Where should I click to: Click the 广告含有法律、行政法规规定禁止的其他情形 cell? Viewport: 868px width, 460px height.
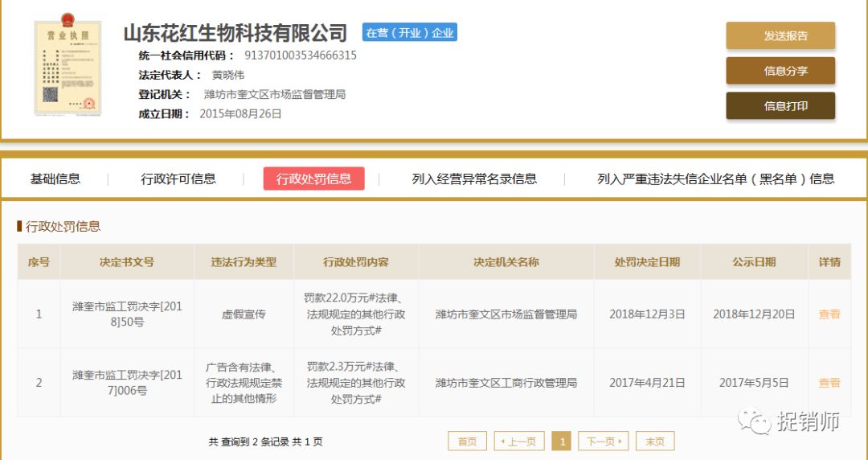click(244, 383)
